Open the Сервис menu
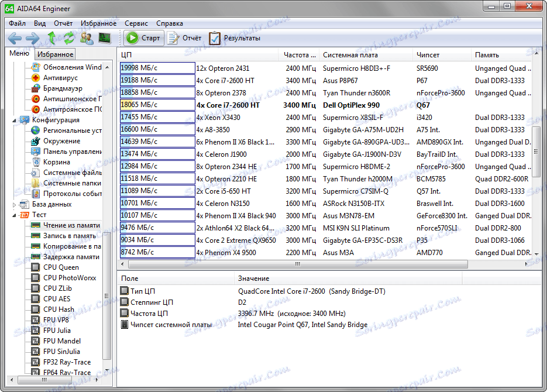Viewport: 547px width, 392px height. click(x=136, y=23)
